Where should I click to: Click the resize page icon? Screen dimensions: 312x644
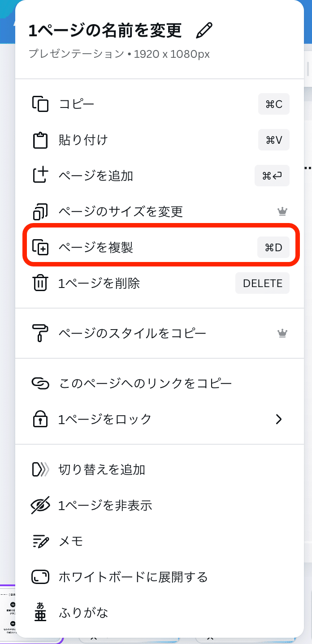click(x=40, y=211)
